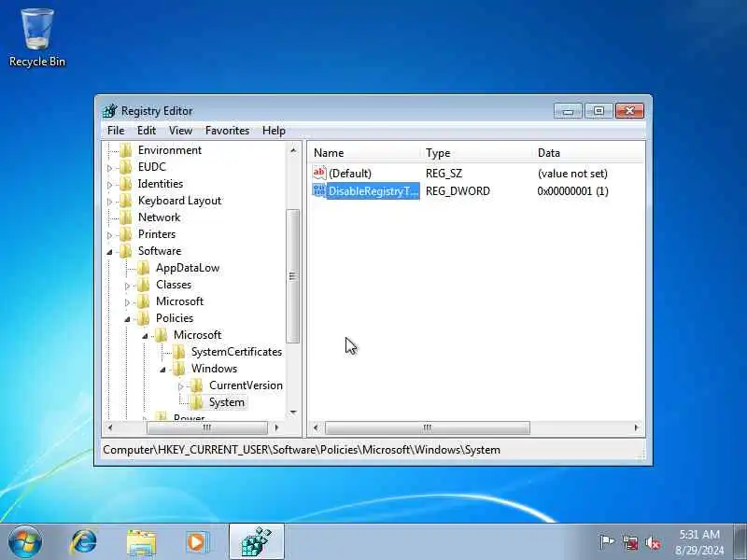Click the muted volume tray icon

pyautogui.click(x=652, y=542)
